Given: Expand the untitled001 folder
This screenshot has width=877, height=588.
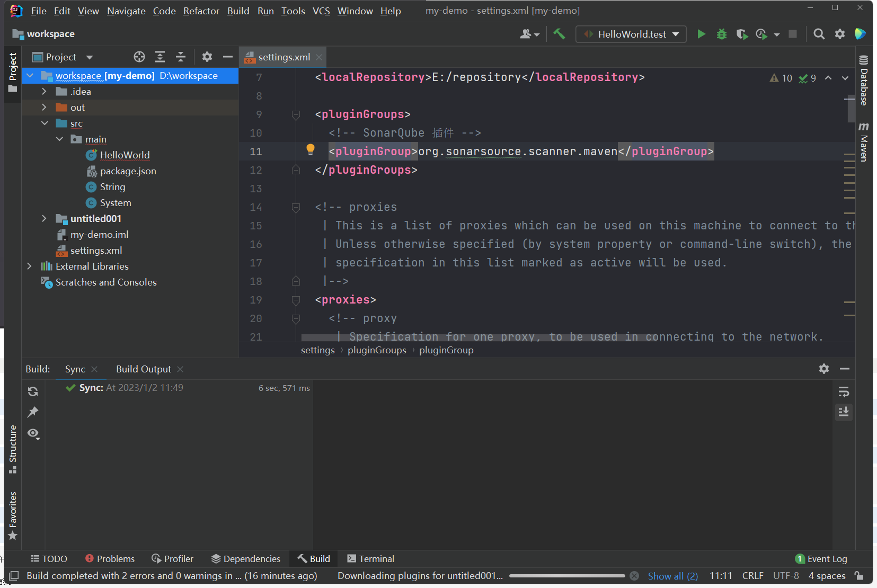Looking at the screenshot, I should (44, 219).
